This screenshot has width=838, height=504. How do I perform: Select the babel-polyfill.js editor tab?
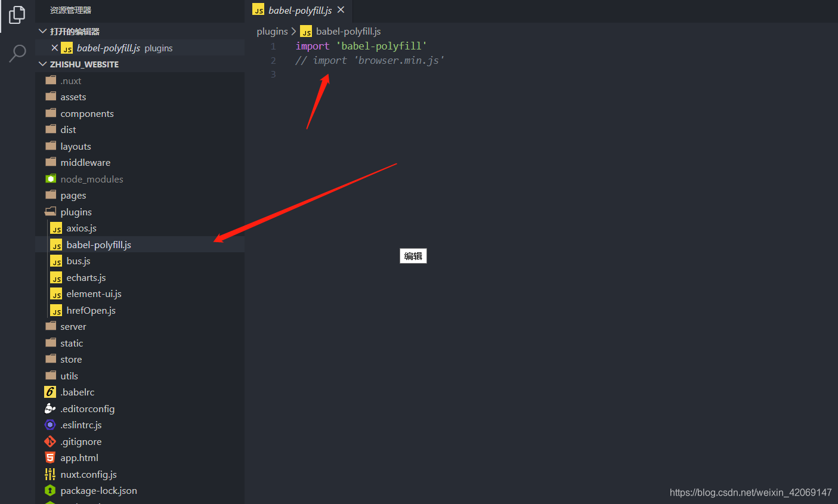[x=299, y=10]
